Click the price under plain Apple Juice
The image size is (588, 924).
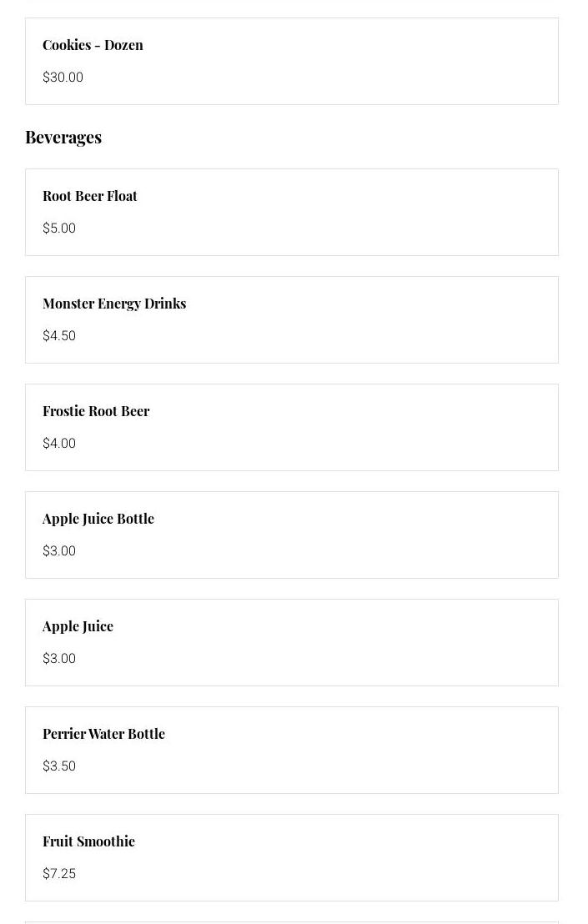(59, 659)
